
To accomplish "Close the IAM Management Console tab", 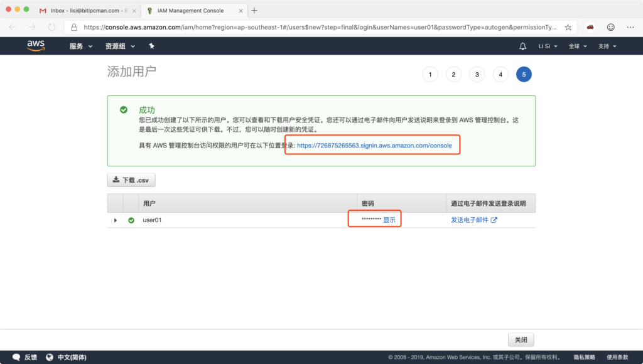I will coord(240,11).
